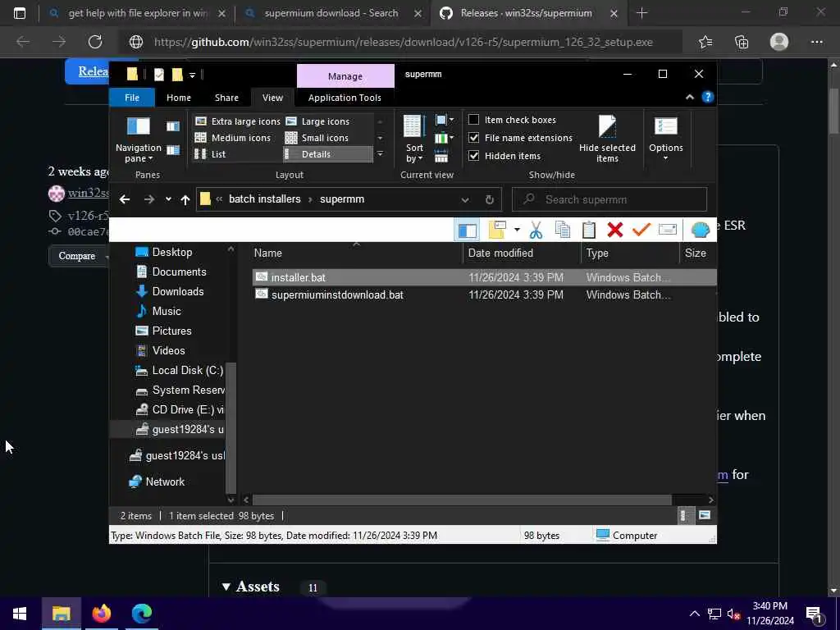The height and width of the screenshot is (630, 840).
Task: Open the Options button in ribbon
Action: coord(666,139)
